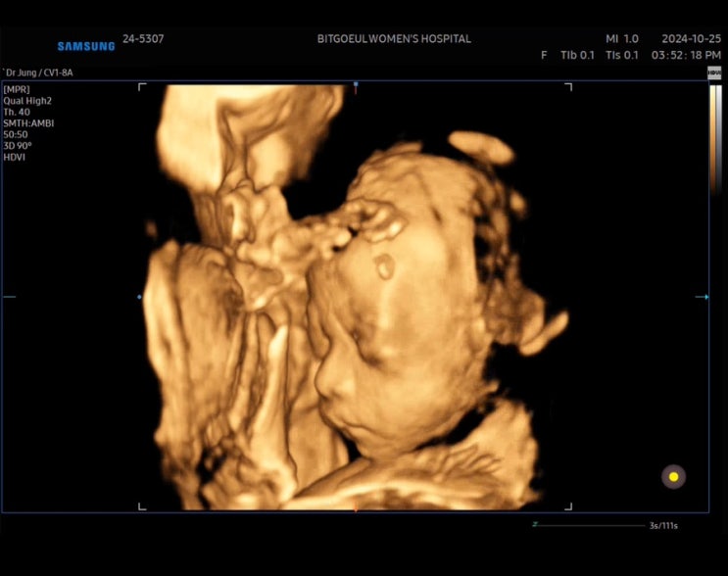Image resolution: width=728 pixels, height=576 pixels.
Task: Click the orange color map bar
Action: pos(712,139)
